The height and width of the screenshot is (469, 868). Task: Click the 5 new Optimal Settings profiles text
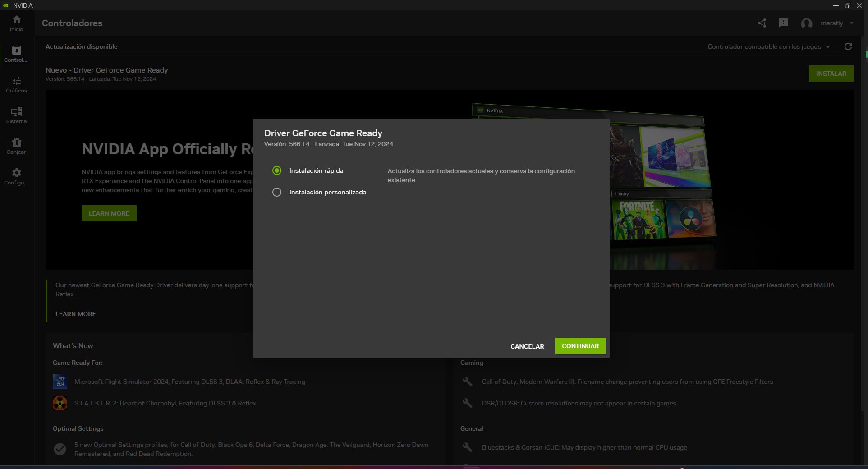251,449
